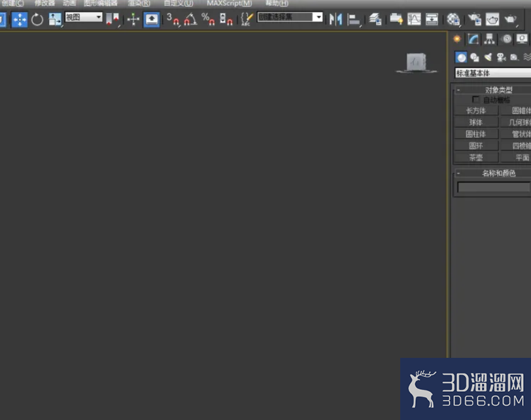Activate the Select and Move tool
Screen dimensions: 531x420
coord(20,20)
